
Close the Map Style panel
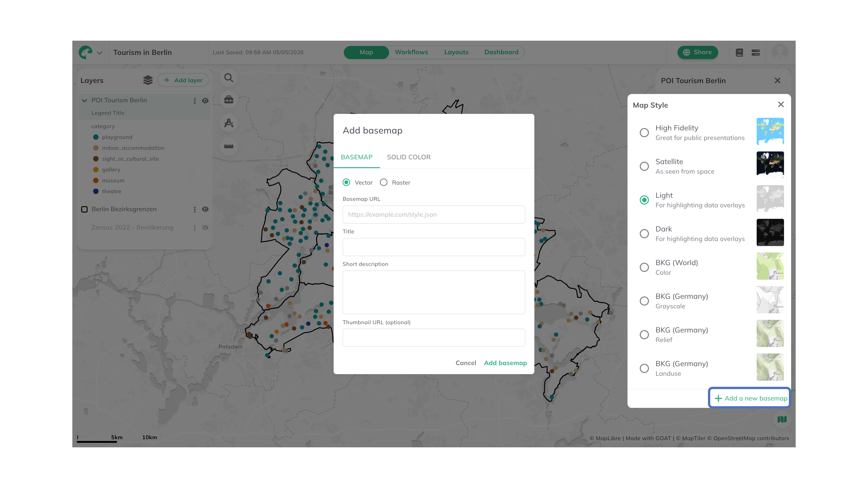(781, 105)
